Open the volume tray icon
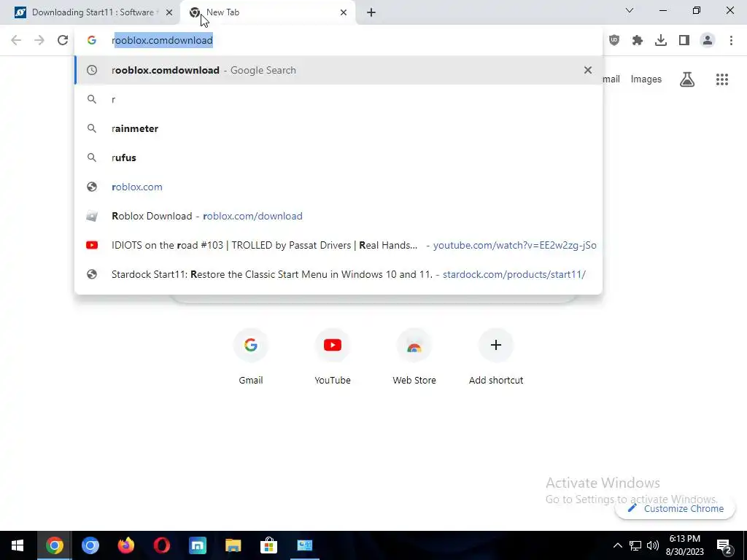Image resolution: width=747 pixels, height=560 pixels. (653, 545)
